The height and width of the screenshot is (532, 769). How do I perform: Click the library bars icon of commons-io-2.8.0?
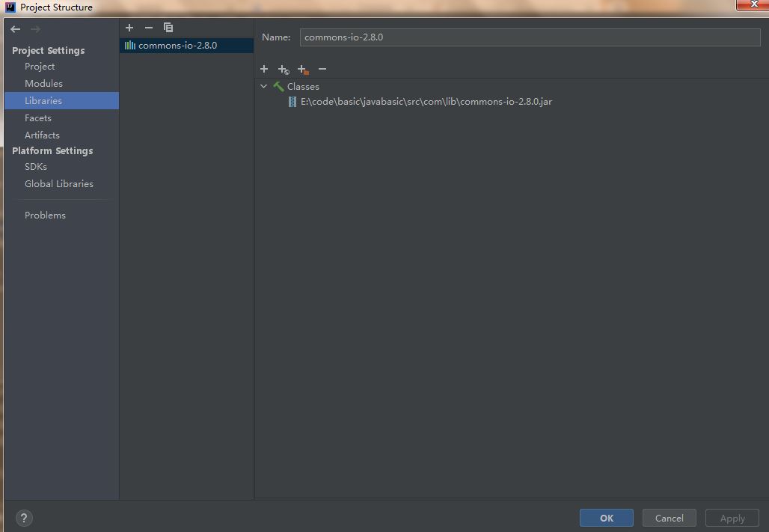pyautogui.click(x=130, y=45)
